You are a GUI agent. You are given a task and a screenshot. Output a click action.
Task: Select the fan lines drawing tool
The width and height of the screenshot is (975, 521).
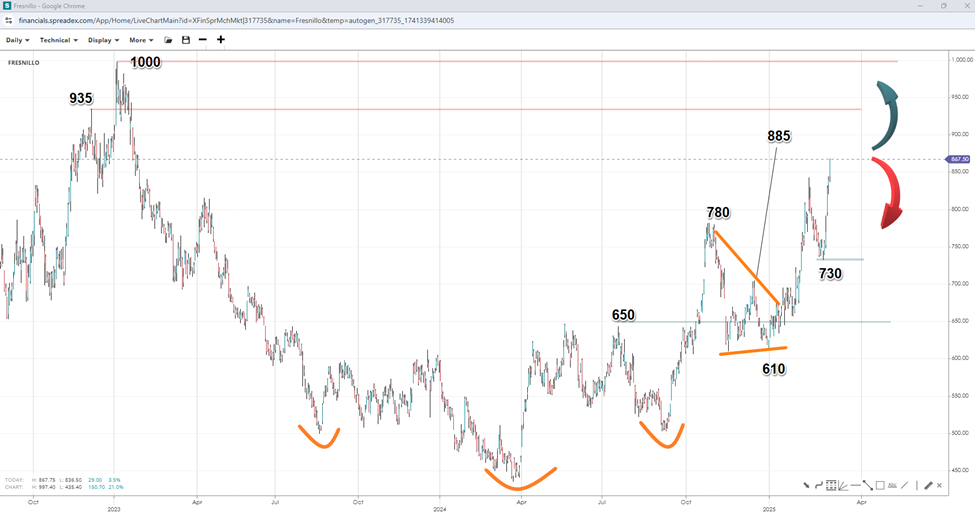pyautogui.click(x=843, y=485)
